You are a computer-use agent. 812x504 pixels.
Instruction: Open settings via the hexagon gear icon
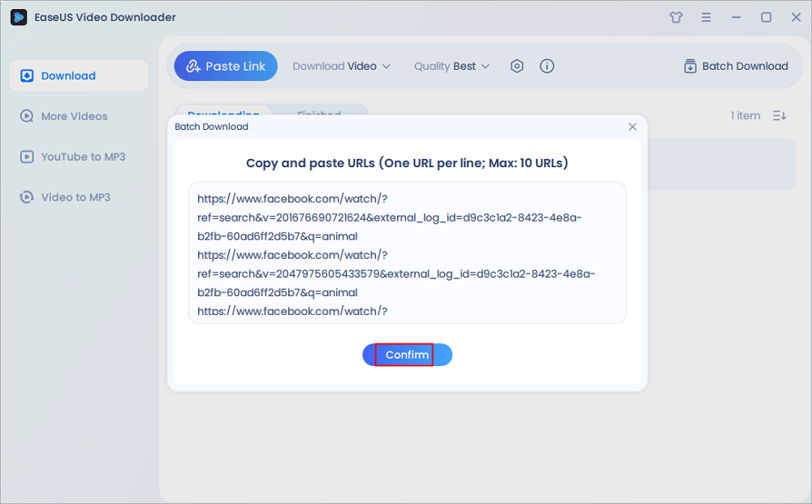point(516,67)
